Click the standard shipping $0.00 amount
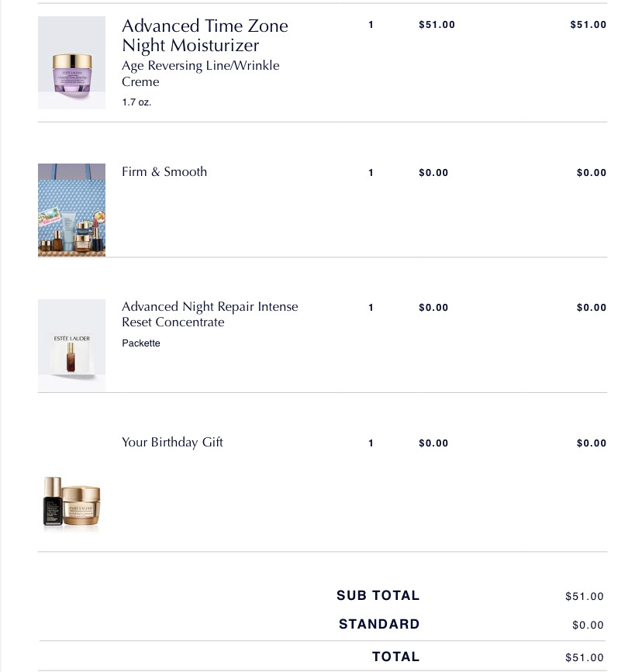This screenshot has height=672, width=642. pyautogui.click(x=588, y=625)
